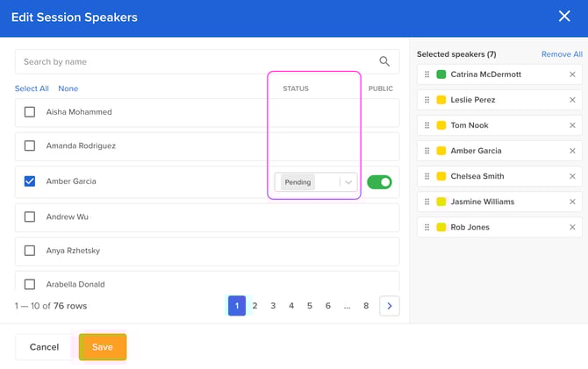Image resolution: width=588 pixels, height=369 pixels.
Task: Go to next page with arrow
Action: pos(390,306)
